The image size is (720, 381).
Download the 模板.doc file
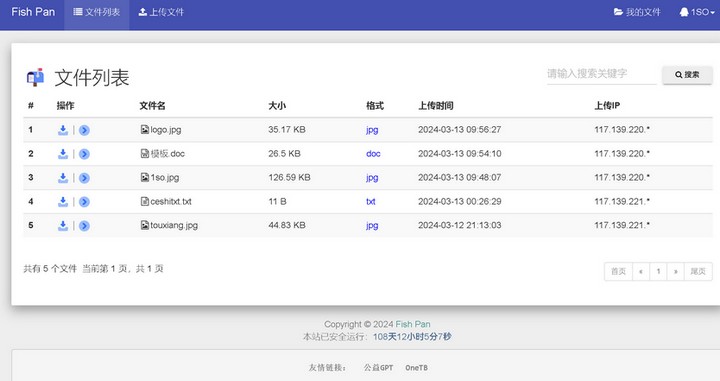point(63,154)
